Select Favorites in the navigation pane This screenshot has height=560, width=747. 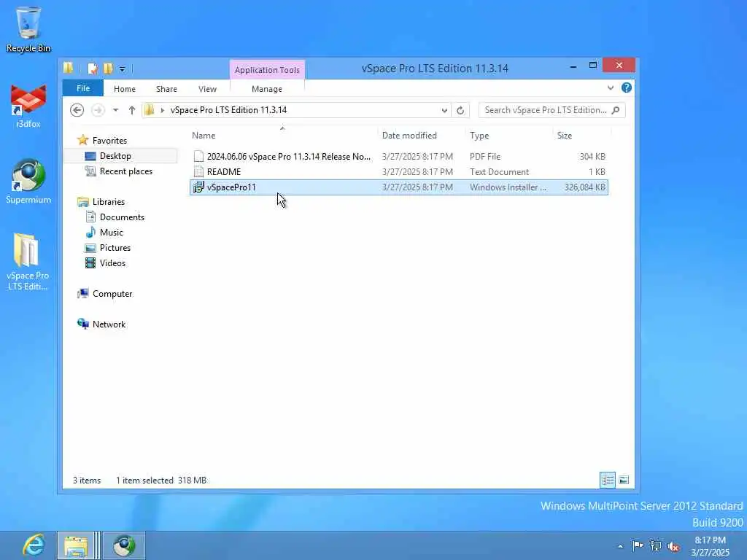[109, 141]
